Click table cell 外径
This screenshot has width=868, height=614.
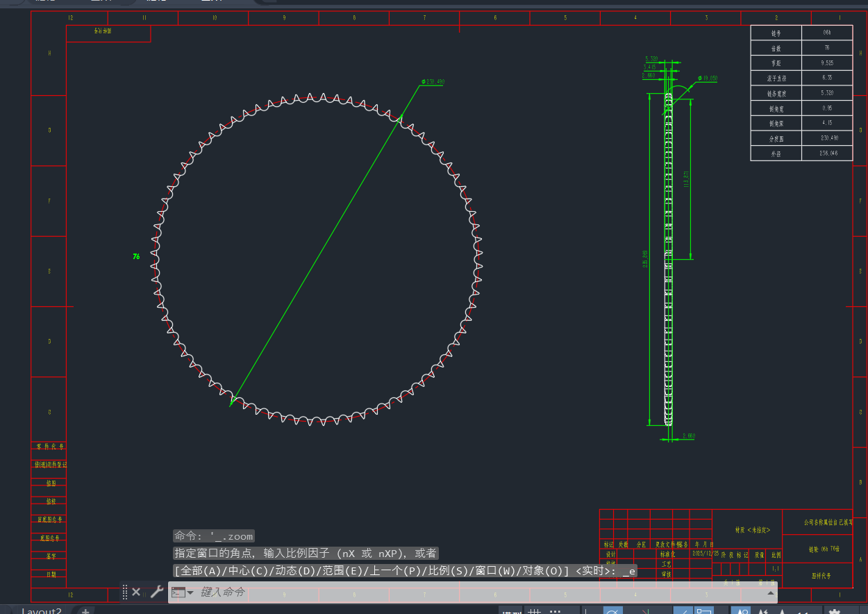[x=776, y=153]
